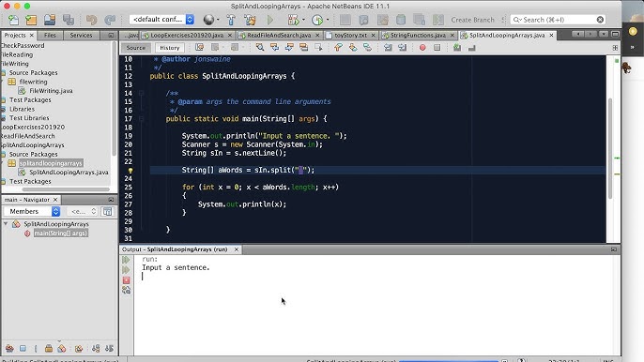
Task: Collapse the SplitAndLoopingArrays node in Navigator
Action: point(6,224)
